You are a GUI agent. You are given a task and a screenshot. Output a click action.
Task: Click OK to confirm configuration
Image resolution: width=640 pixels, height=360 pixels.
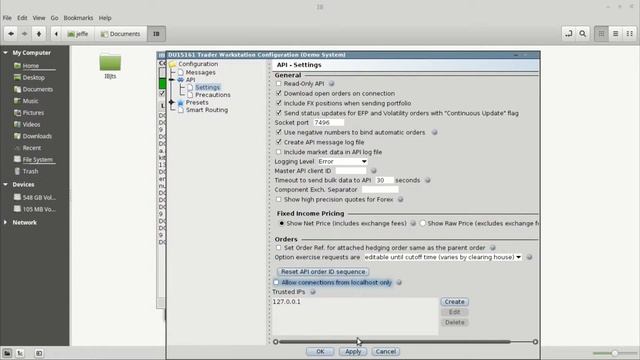(320, 351)
